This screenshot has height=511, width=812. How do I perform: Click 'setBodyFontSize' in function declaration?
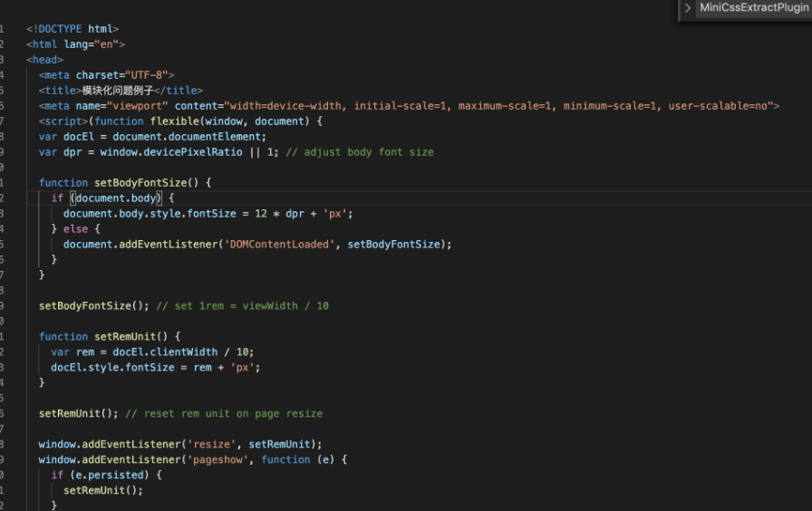click(140, 183)
